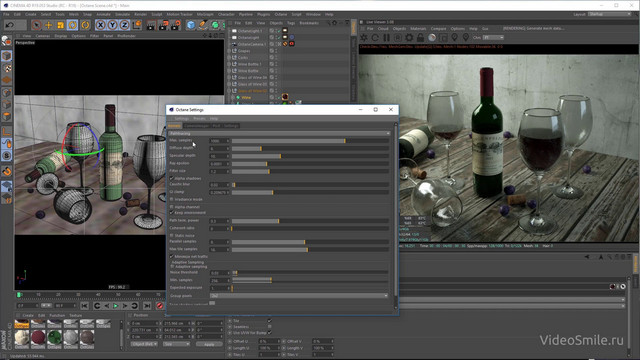Toggle Minimize net traffic checkbox

tap(172, 256)
